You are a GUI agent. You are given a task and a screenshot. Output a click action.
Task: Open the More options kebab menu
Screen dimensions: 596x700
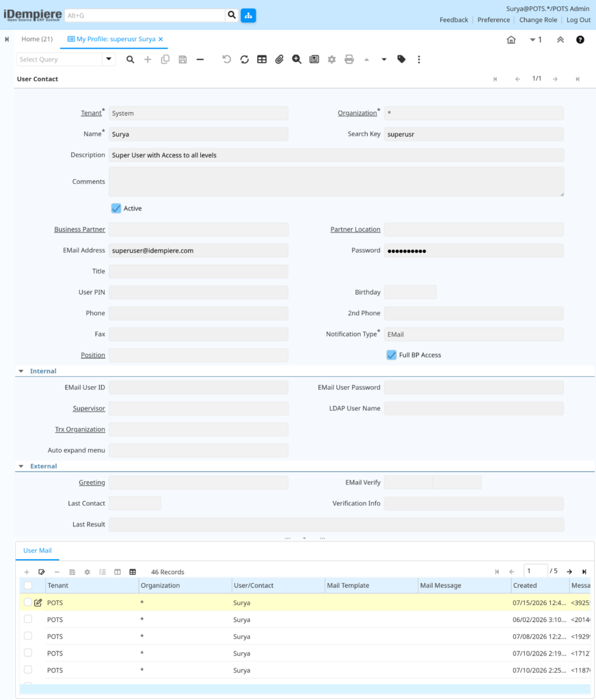[x=419, y=59]
